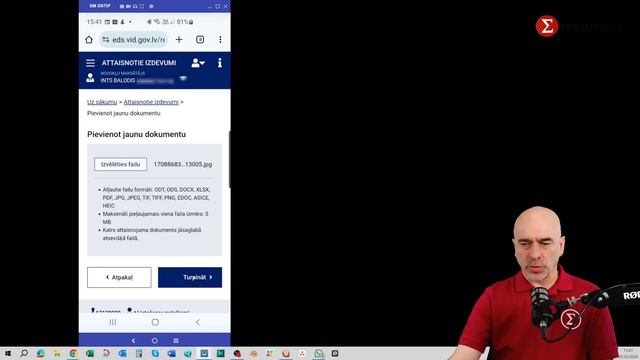This screenshot has width=640, height=360.
Task: Open the info icon in EDS header
Action: click(220, 62)
